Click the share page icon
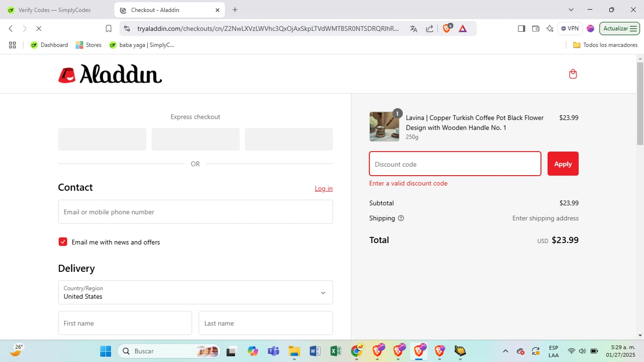 pos(429,28)
